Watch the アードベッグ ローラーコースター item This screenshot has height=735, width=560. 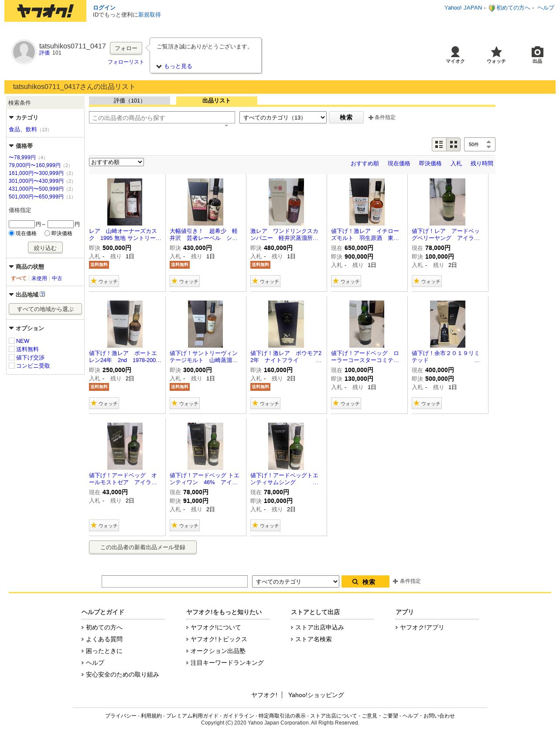[346, 403]
